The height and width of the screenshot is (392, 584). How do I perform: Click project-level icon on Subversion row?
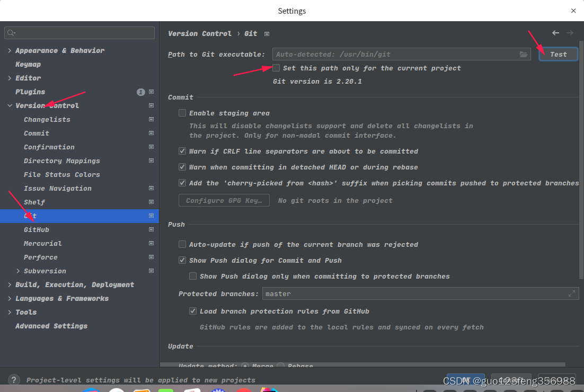[x=151, y=271]
